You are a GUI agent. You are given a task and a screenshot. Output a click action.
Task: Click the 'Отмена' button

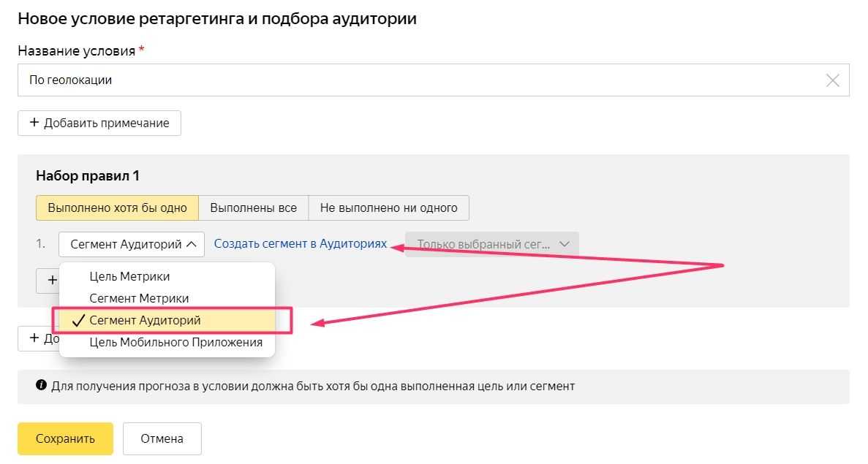coord(162,439)
